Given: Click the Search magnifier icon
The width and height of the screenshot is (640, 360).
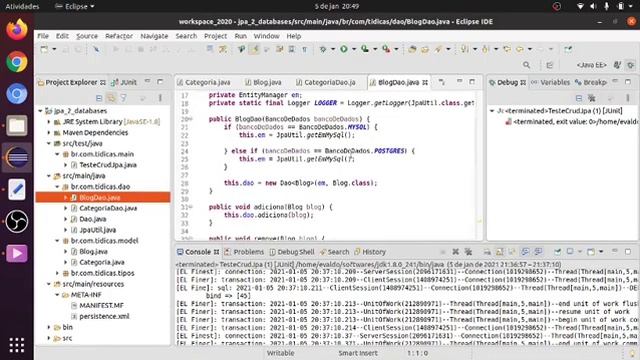Looking at the screenshot, I should pos(527,65).
